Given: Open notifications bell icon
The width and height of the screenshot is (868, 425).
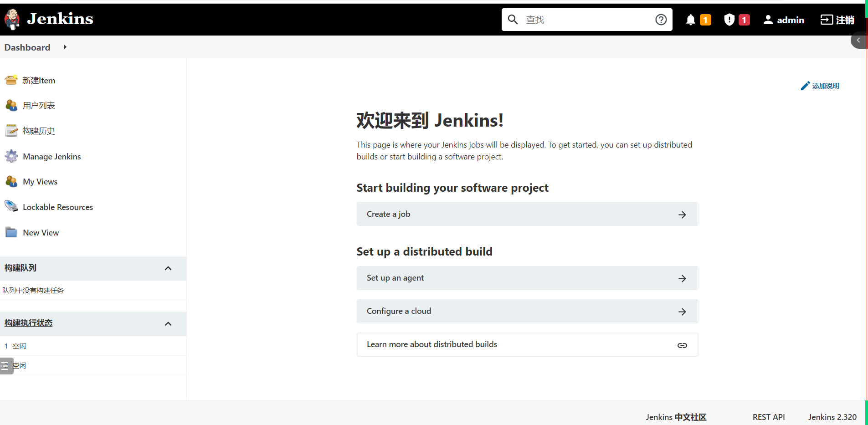Looking at the screenshot, I should click(x=691, y=20).
